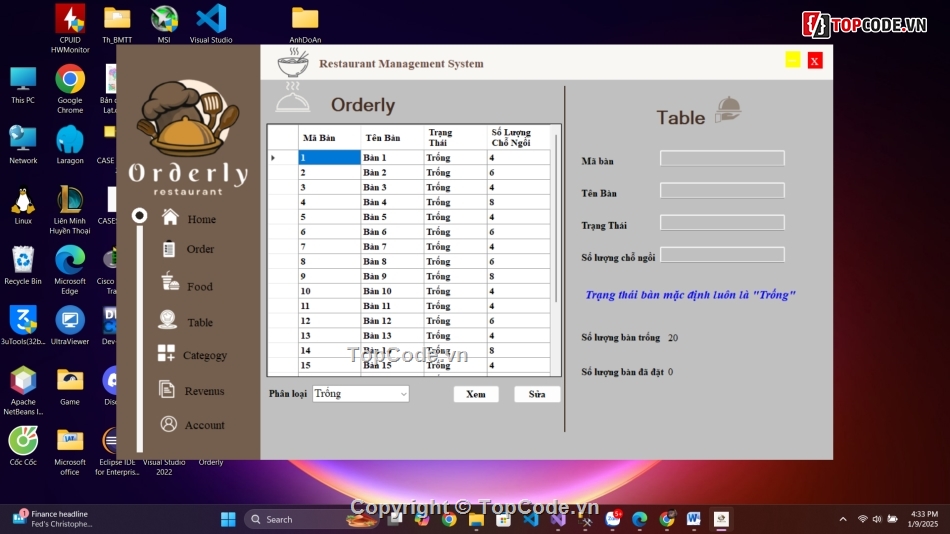Open the Phân loại dropdown
Image resolution: width=950 pixels, height=534 pixels.
tap(360, 394)
